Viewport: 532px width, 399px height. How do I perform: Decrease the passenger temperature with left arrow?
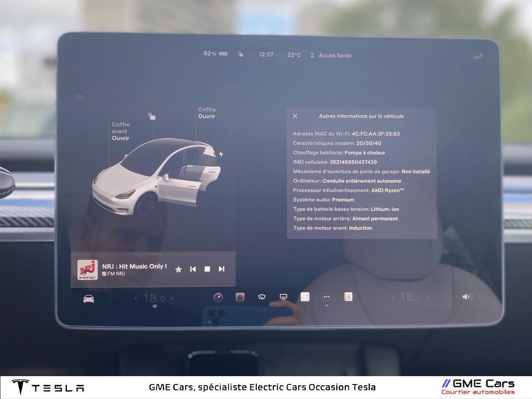[393, 297]
